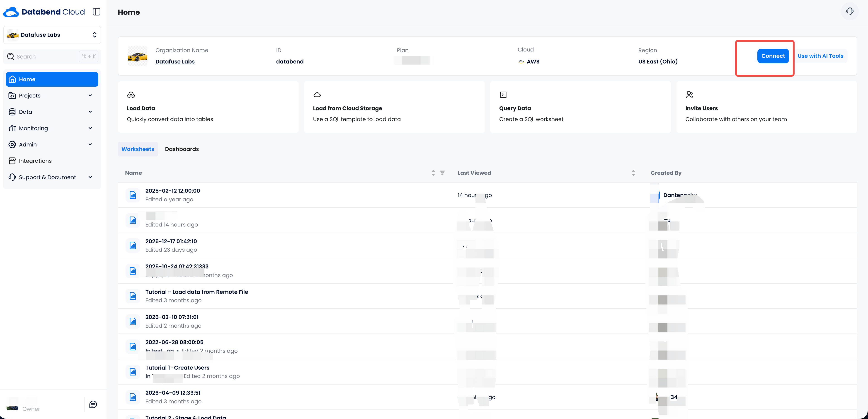Click the Integrations store icon
This screenshot has height=419, width=868.
tap(12, 161)
